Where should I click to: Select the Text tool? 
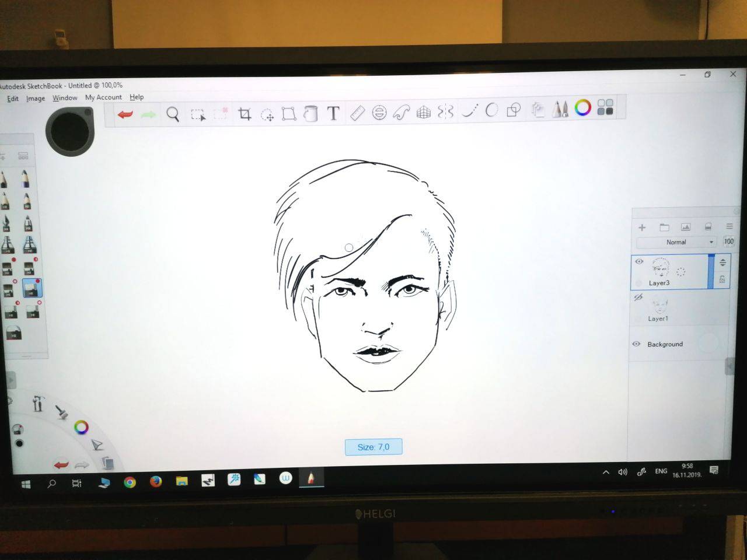coord(333,113)
